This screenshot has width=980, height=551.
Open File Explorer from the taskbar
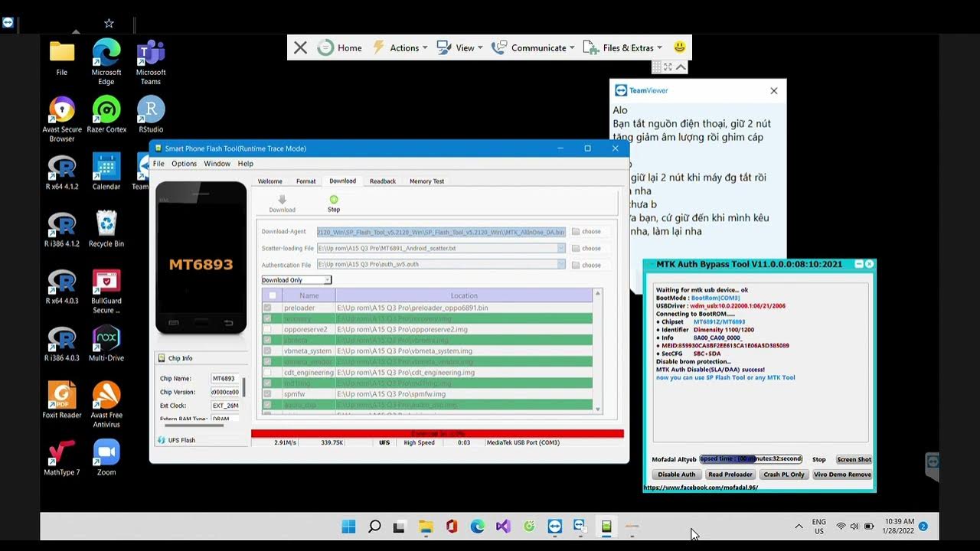click(x=426, y=527)
